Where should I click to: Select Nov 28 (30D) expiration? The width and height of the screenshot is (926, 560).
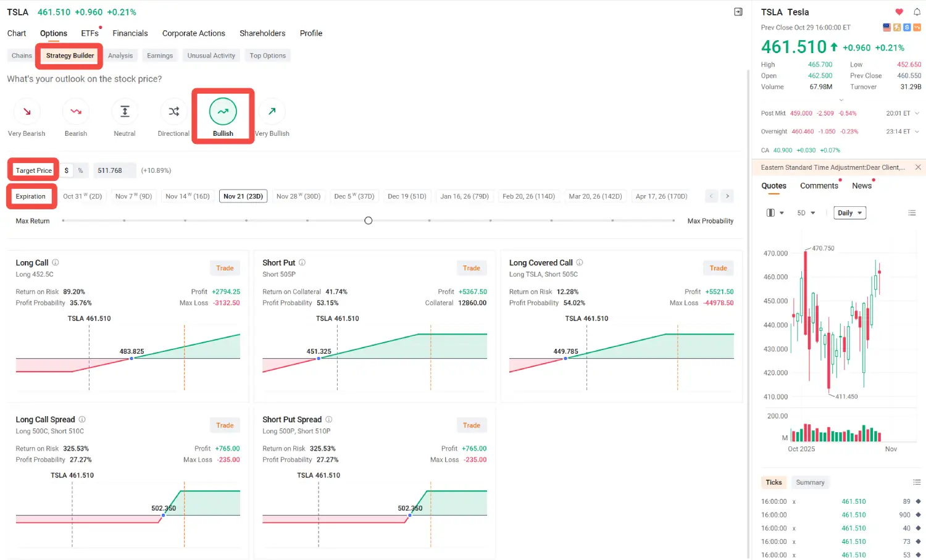[298, 196]
